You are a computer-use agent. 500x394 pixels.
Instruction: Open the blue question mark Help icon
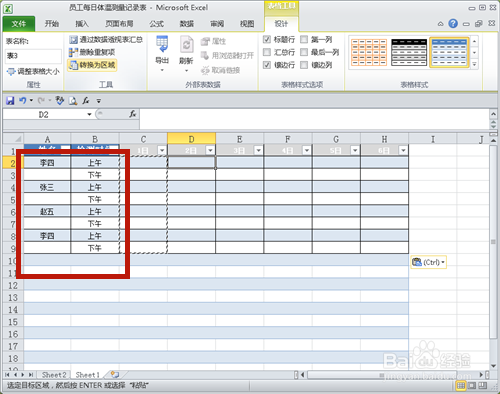pos(453,24)
